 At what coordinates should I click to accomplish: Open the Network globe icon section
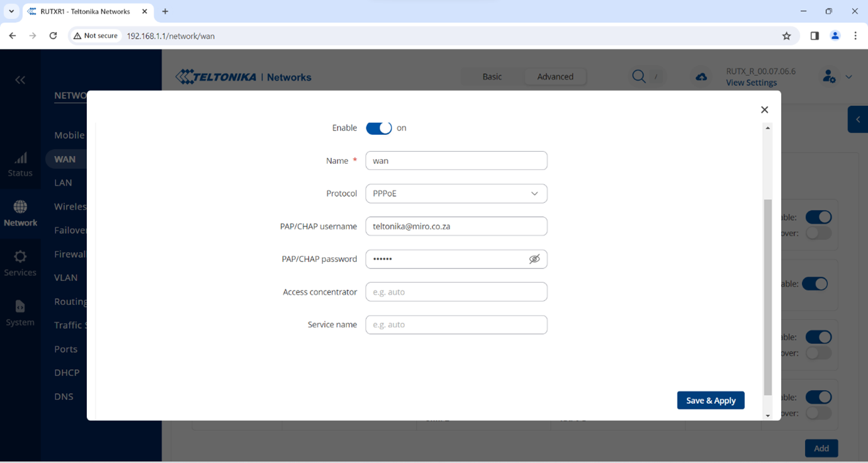coord(20,207)
